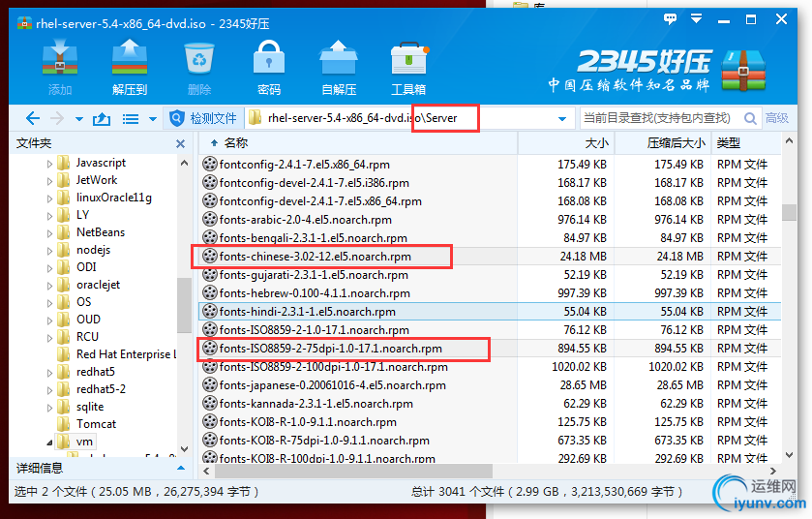Select fontconfig-devel-2.4.1-7.el5.i386.rpm file
The image size is (812, 519).
(x=314, y=183)
